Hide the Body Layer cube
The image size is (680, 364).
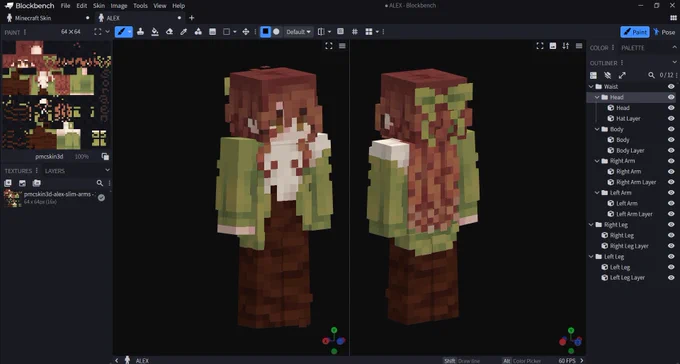click(x=671, y=150)
